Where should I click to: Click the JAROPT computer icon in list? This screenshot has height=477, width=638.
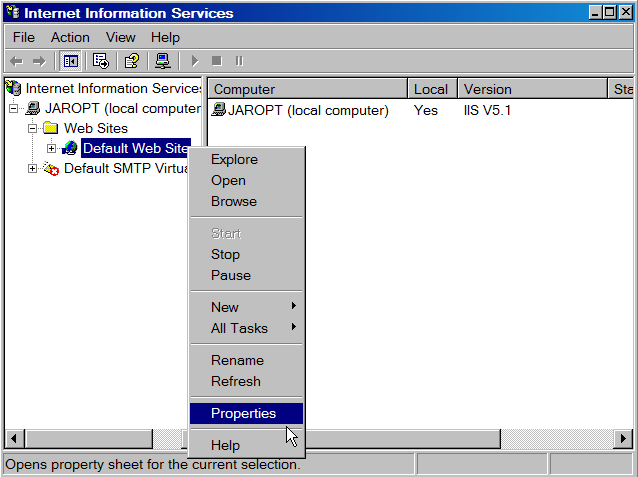pyautogui.click(x=218, y=109)
